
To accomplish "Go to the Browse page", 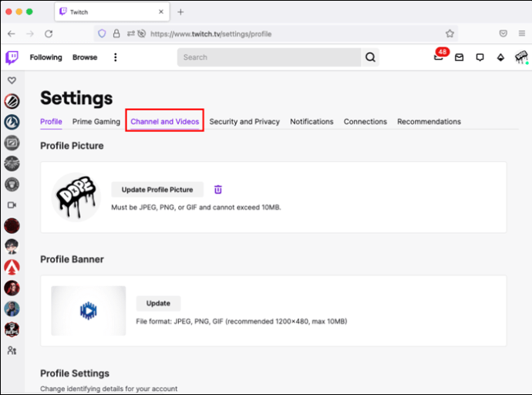I will (85, 57).
